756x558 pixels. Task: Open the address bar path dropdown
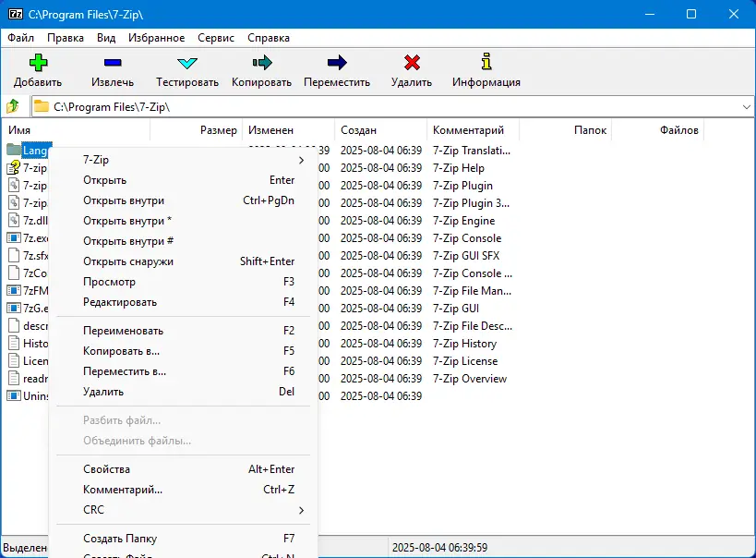click(747, 106)
